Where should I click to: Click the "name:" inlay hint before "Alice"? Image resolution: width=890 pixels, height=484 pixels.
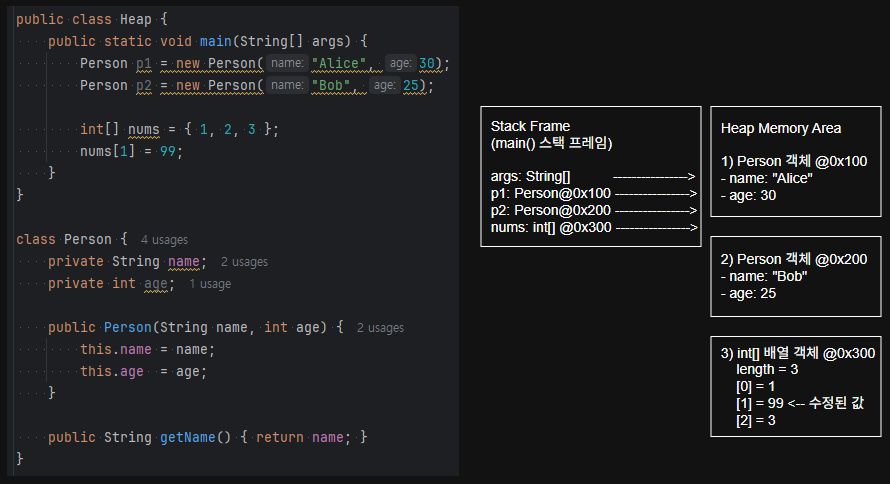[287, 63]
